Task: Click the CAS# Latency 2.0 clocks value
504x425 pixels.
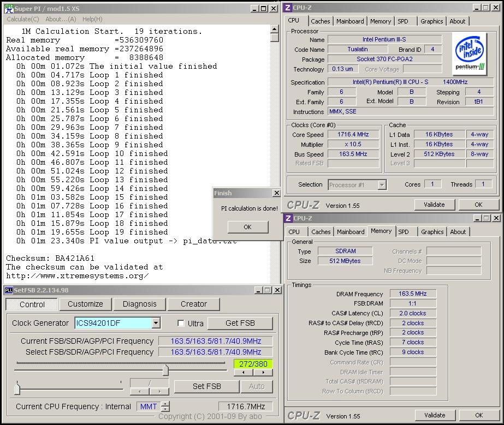Action: (x=413, y=313)
